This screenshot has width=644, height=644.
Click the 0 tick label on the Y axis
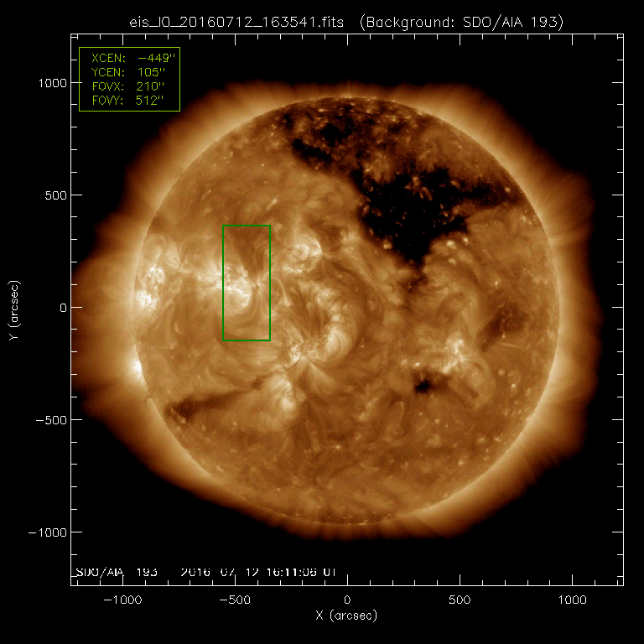(x=61, y=308)
